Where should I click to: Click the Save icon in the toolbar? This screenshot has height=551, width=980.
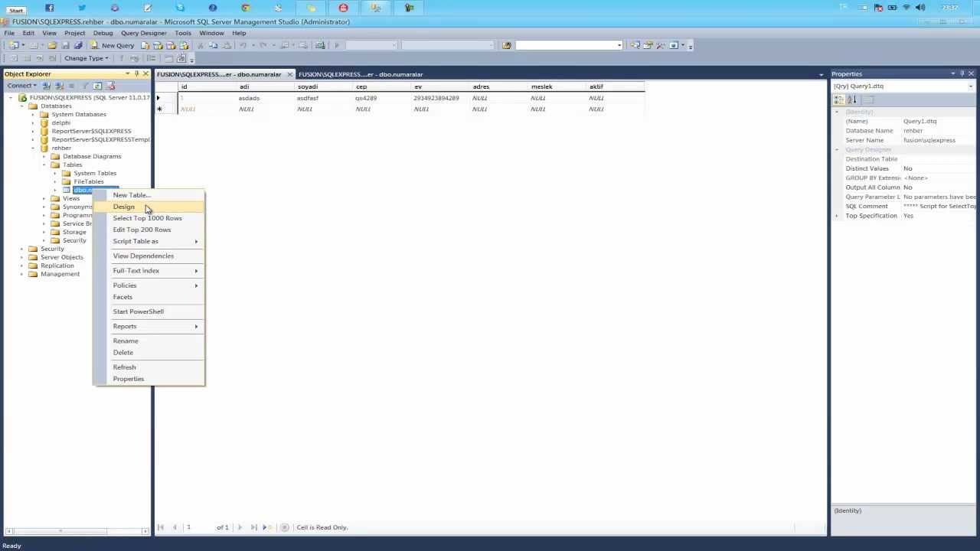(65, 45)
